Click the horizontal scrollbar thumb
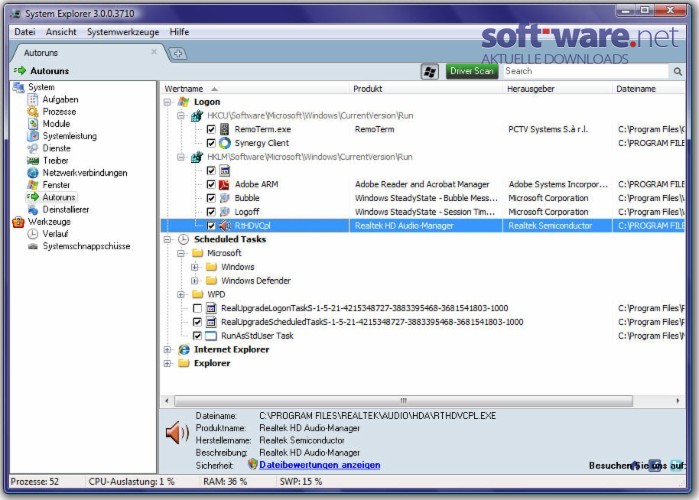The image size is (699, 500). [x=403, y=401]
